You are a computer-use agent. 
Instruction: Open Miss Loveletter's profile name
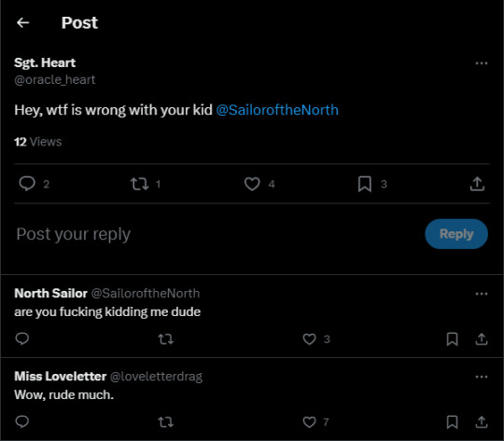tap(61, 376)
